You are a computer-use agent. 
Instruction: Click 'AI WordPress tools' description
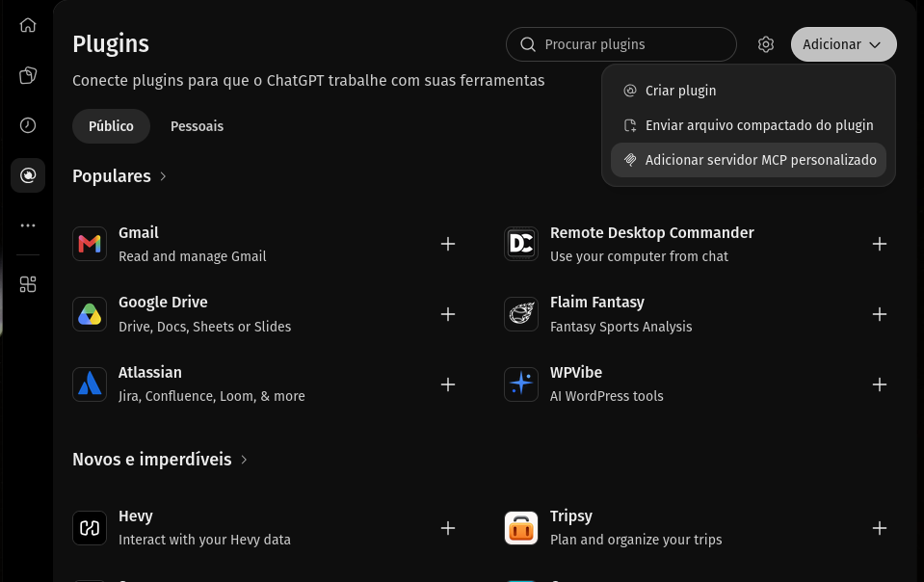[606, 396]
